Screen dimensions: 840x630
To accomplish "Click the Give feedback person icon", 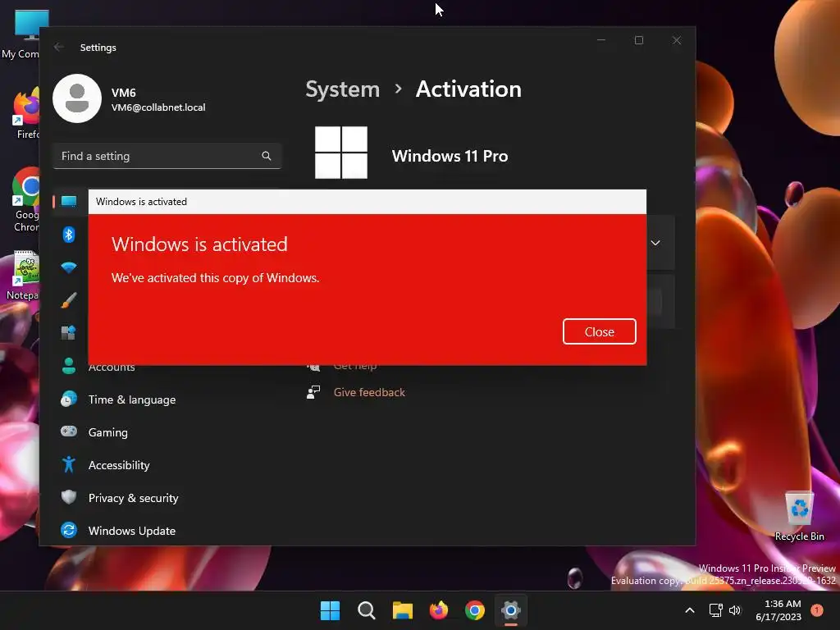I will coord(313,392).
